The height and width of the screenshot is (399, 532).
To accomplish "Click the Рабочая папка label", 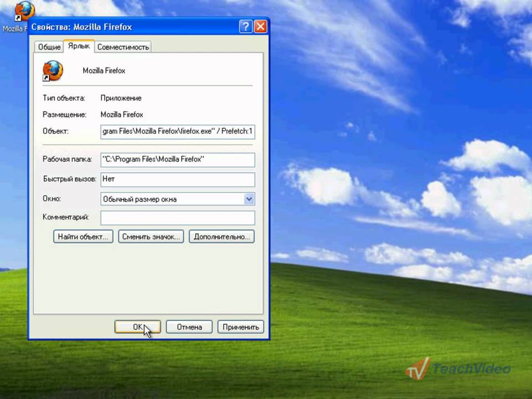I will tap(67, 159).
